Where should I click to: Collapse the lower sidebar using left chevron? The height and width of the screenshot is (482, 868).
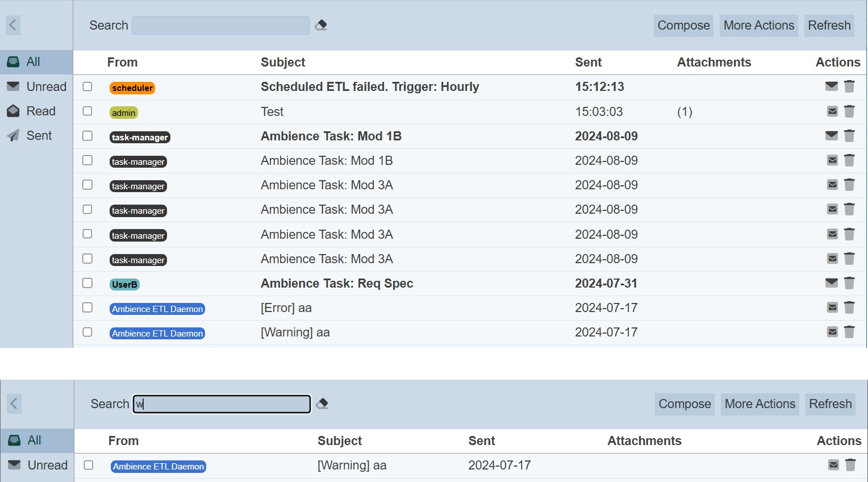14,404
